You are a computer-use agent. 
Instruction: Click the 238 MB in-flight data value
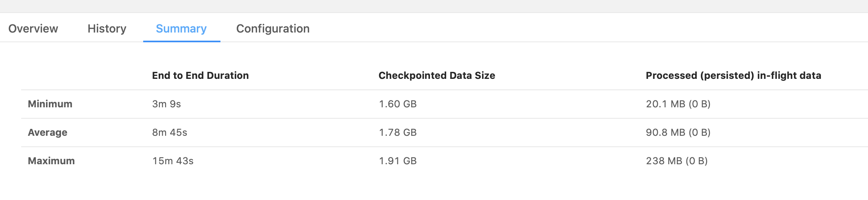pyautogui.click(x=664, y=161)
